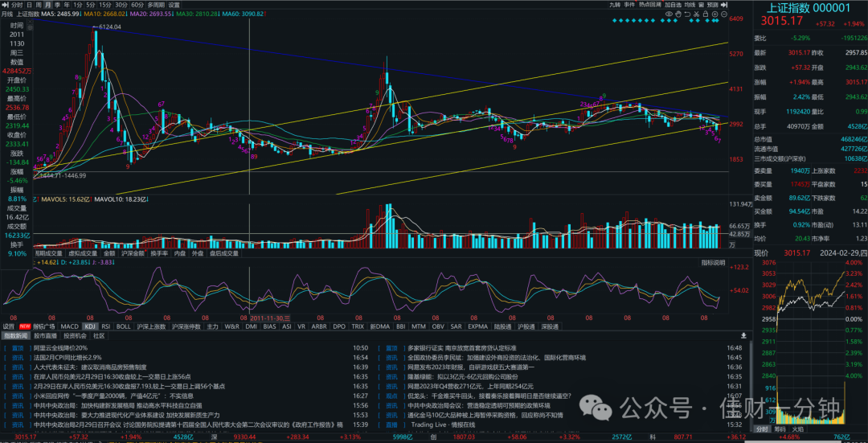
Task: Switch to the 日 daily K-line
Action: [x=30, y=5]
